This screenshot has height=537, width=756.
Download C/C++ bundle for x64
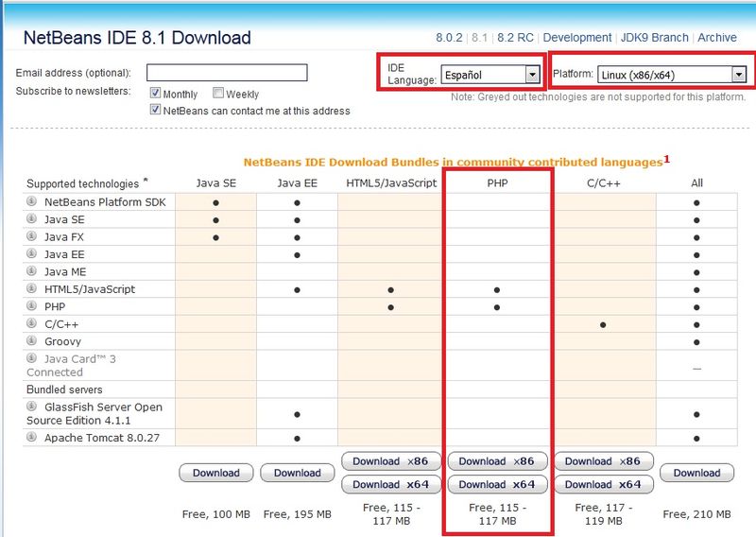coord(603,484)
